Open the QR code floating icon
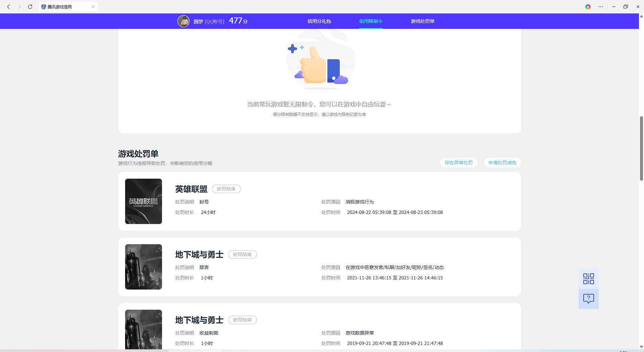 (x=588, y=279)
